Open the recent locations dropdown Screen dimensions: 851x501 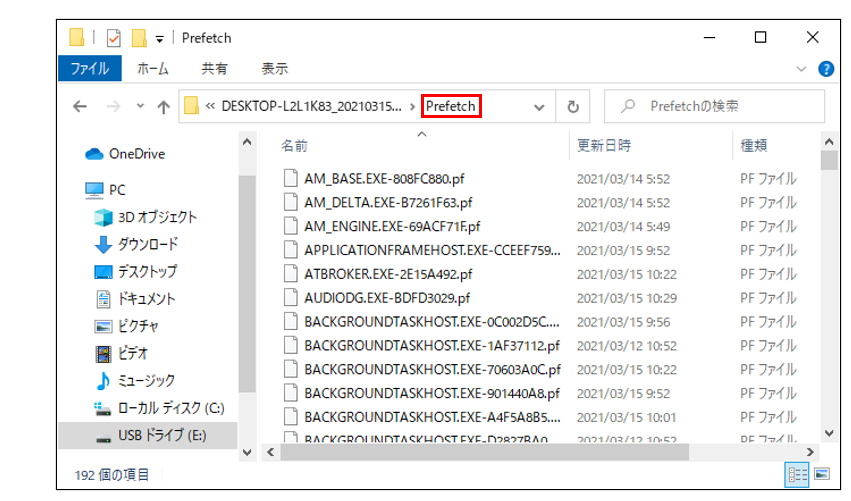click(x=140, y=106)
